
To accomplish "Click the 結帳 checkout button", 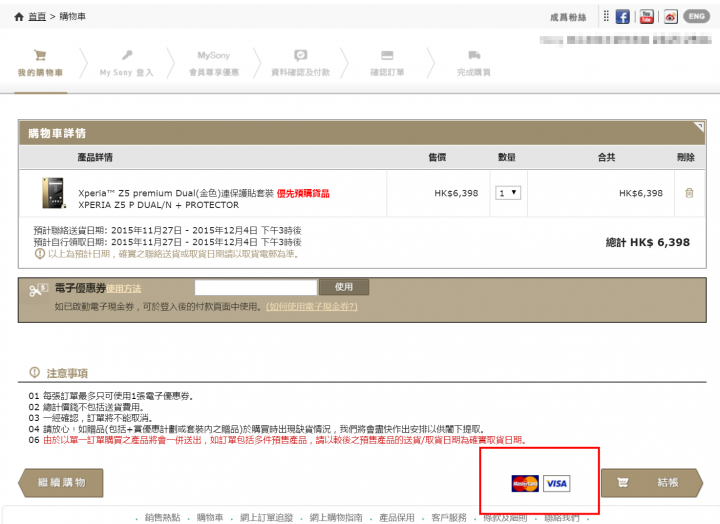I will coord(652,483).
